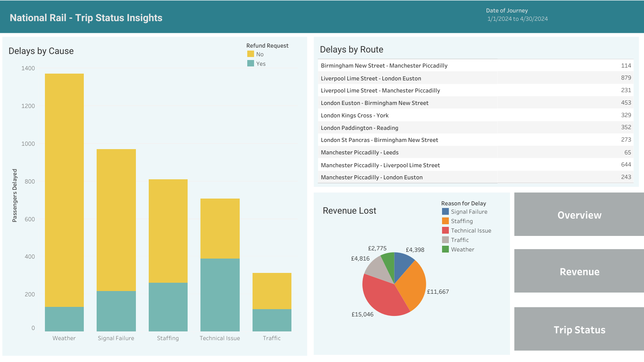Select the Technical Issue red legend swatch
This screenshot has height=362, width=644.
click(x=445, y=231)
